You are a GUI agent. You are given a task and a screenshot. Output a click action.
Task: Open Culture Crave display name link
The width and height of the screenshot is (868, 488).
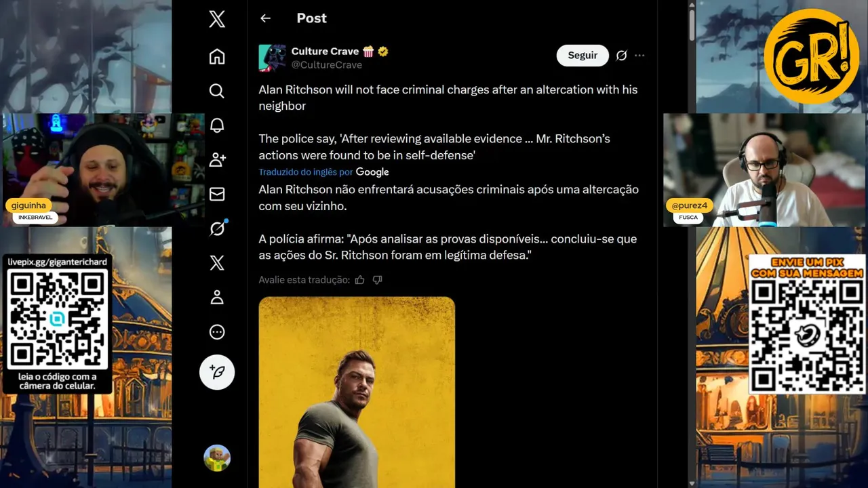click(325, 52)
